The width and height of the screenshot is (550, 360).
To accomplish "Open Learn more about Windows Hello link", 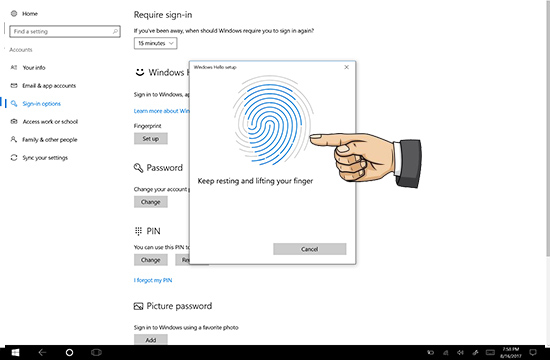I will [x=161, y=111].
